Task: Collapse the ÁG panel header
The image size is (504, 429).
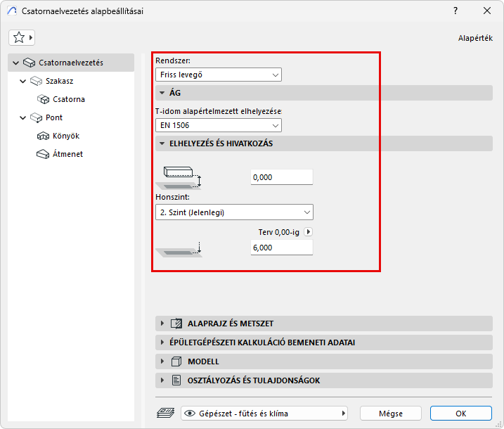Action: (x=324, y=93)
